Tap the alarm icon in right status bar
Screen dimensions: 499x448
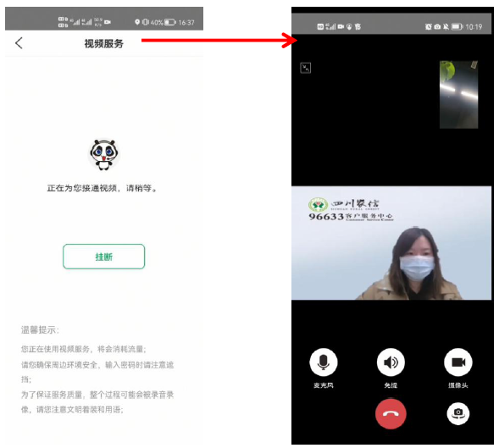[x=429, y=27]
